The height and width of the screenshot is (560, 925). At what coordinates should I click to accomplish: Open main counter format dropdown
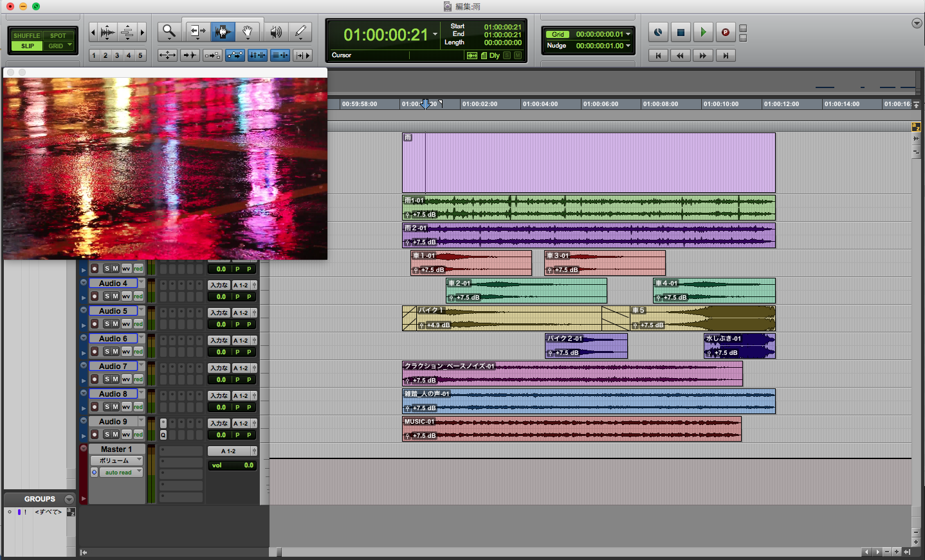pos(435,35)
